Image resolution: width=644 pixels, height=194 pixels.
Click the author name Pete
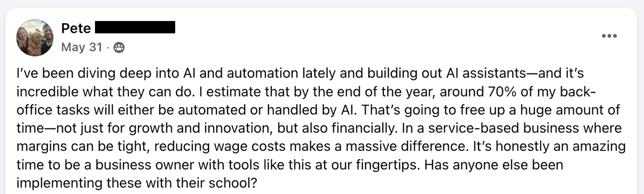pos(76,28)
